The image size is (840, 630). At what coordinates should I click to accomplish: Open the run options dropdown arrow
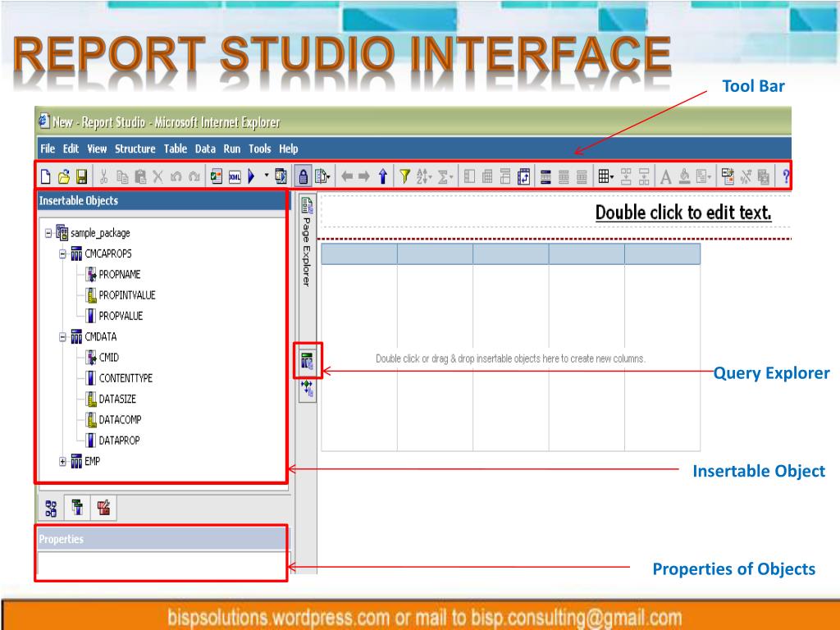coord(267,175)
